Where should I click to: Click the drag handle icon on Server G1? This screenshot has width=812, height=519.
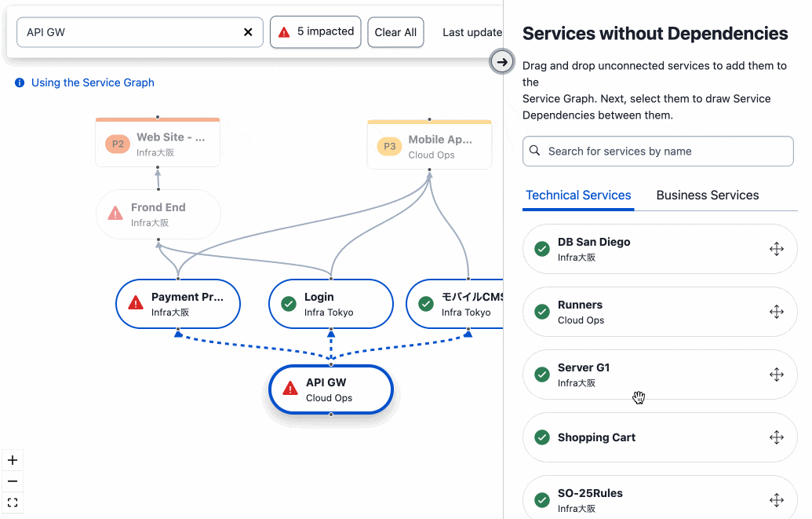coord(776,375)
